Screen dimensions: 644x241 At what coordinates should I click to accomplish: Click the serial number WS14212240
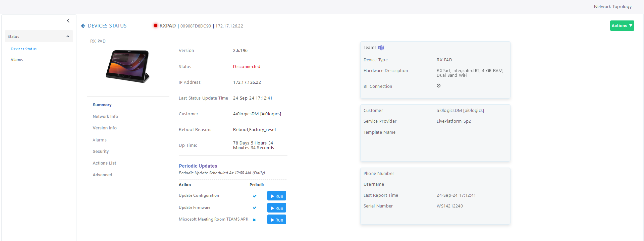coord(449,206)
